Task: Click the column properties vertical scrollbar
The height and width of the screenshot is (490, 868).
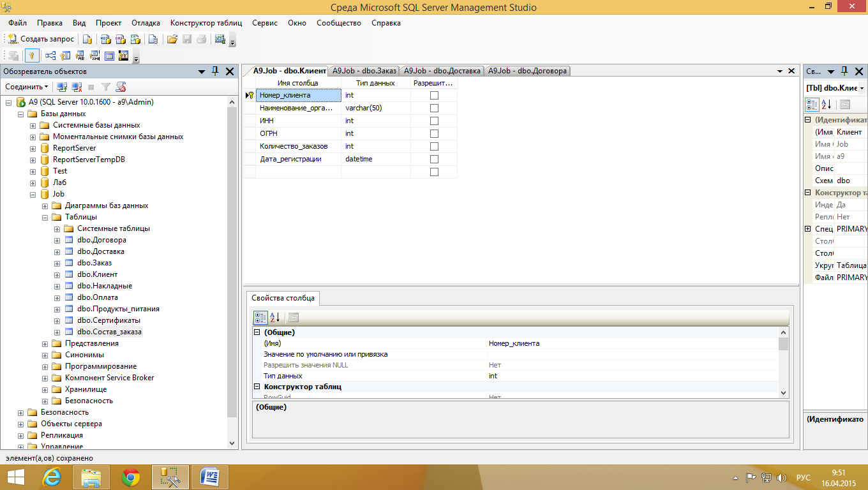Action: point(783,362)
